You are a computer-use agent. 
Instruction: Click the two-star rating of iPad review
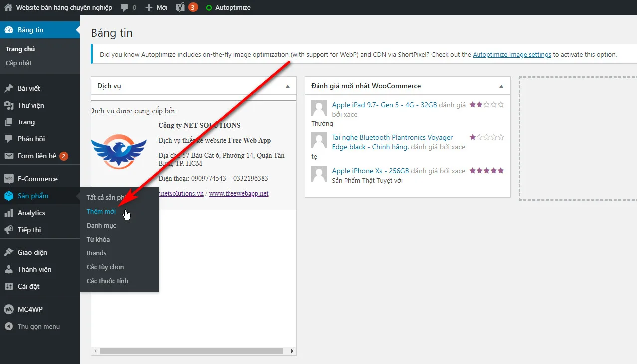pos(486,105)
